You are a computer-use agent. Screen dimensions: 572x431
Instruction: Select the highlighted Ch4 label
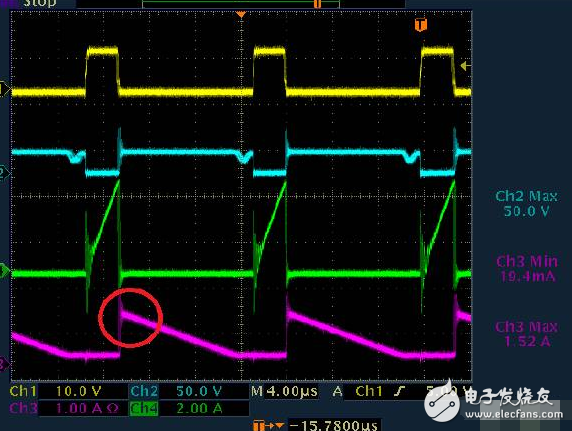tap(144, 408)
